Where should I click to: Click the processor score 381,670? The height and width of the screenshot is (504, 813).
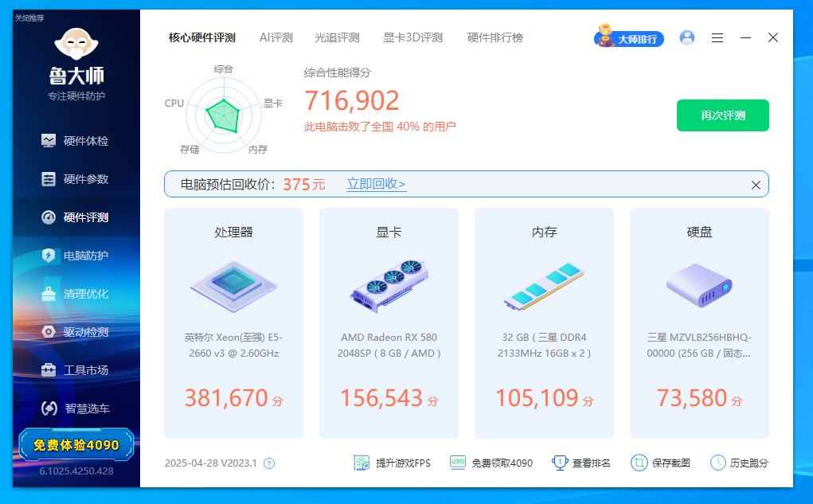pyautogui.click(x=227, y=398)
